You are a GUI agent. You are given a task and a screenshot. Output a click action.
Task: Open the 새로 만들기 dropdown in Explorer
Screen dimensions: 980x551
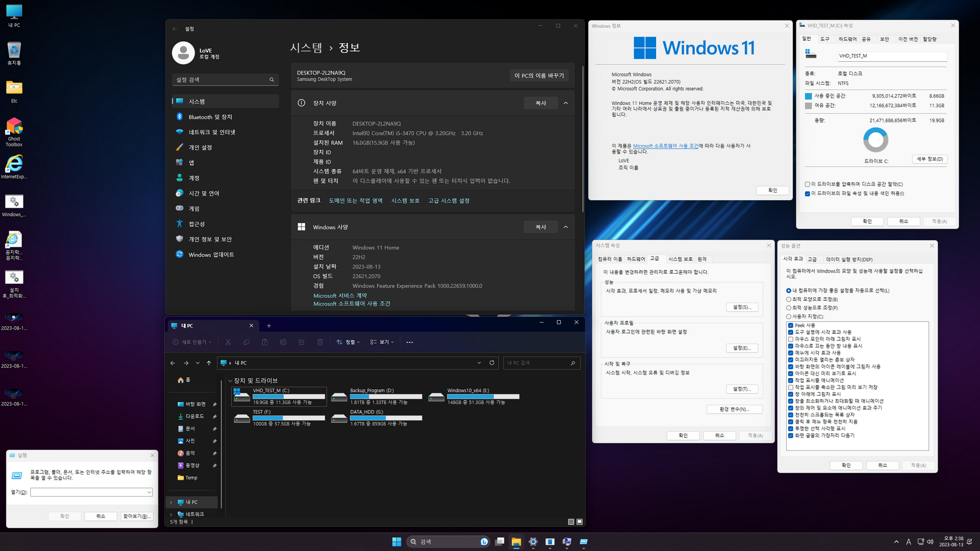(x=192, y=342)
